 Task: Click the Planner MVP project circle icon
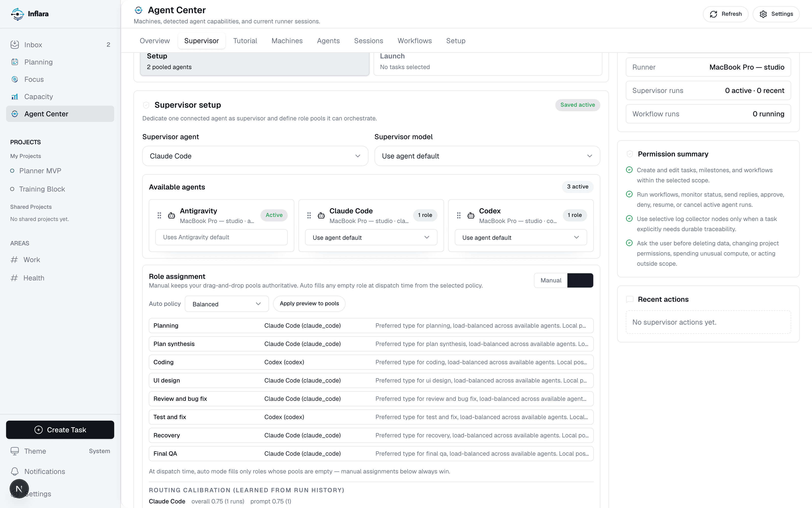click(x=12, y=171)
